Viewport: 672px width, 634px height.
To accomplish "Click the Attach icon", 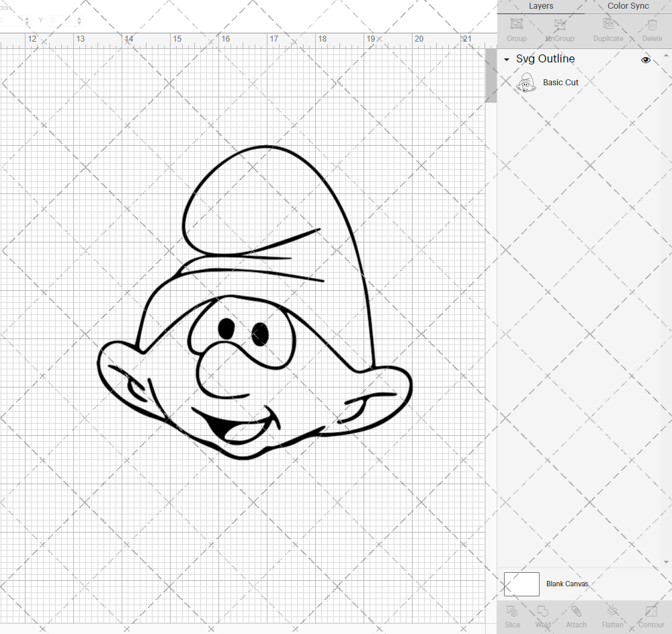I will (576, 610).
